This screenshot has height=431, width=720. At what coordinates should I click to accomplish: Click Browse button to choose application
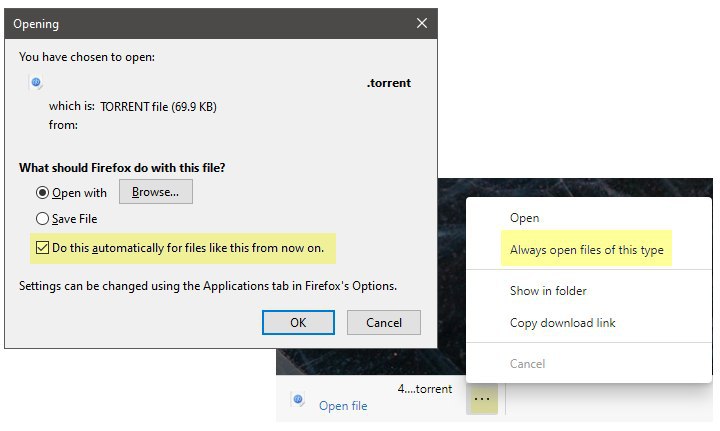[x=156, y=192]
